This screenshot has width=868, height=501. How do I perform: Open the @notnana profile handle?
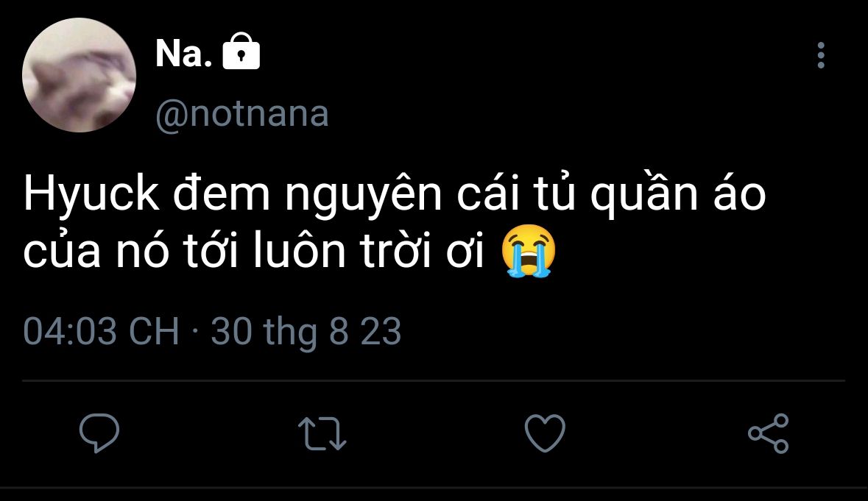point(241,114)
